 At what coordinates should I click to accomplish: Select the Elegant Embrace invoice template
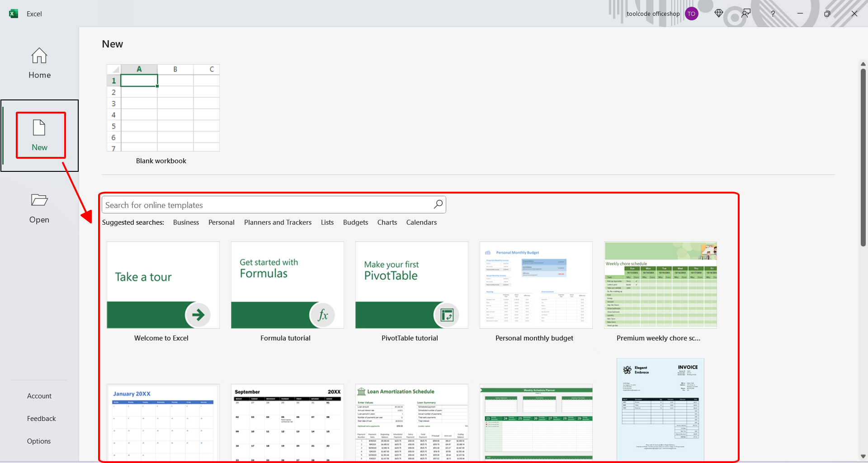(x=660, y=410)
